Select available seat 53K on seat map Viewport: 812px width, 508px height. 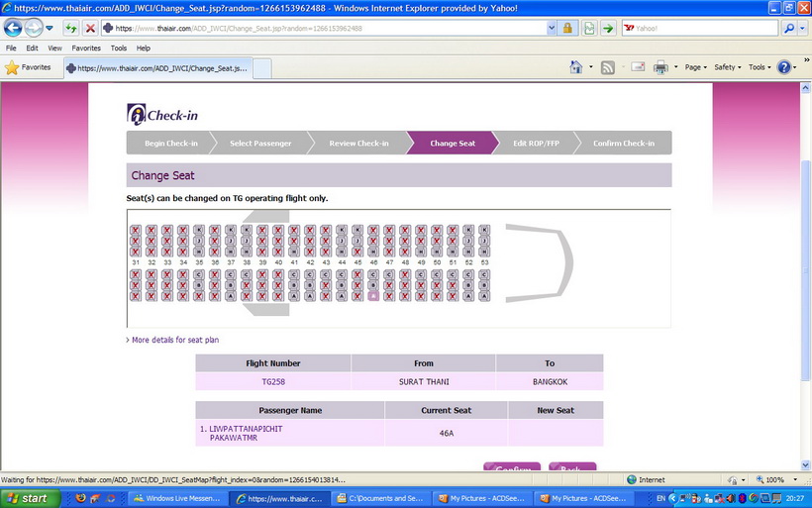point(484,230)
